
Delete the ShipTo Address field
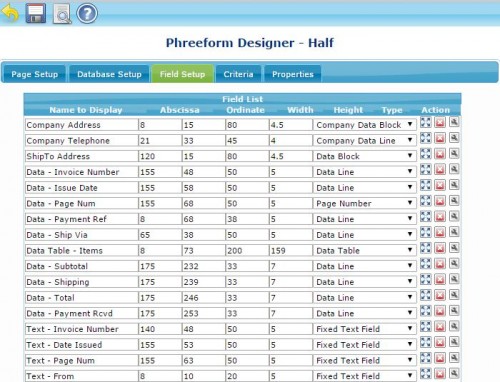click(440, 154)
